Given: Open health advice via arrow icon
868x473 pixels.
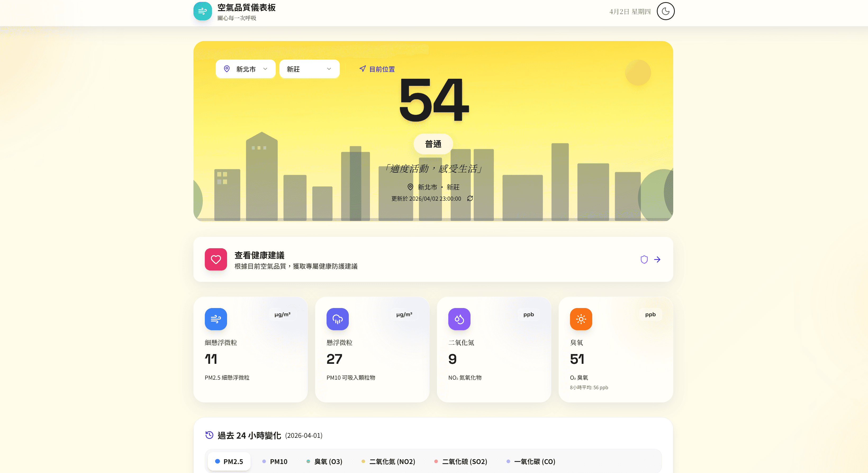Looking at the screenshot, I should (657, 259).
